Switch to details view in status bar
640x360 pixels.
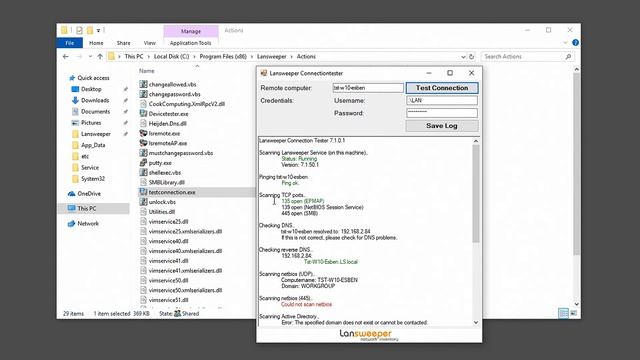point(563,313)
